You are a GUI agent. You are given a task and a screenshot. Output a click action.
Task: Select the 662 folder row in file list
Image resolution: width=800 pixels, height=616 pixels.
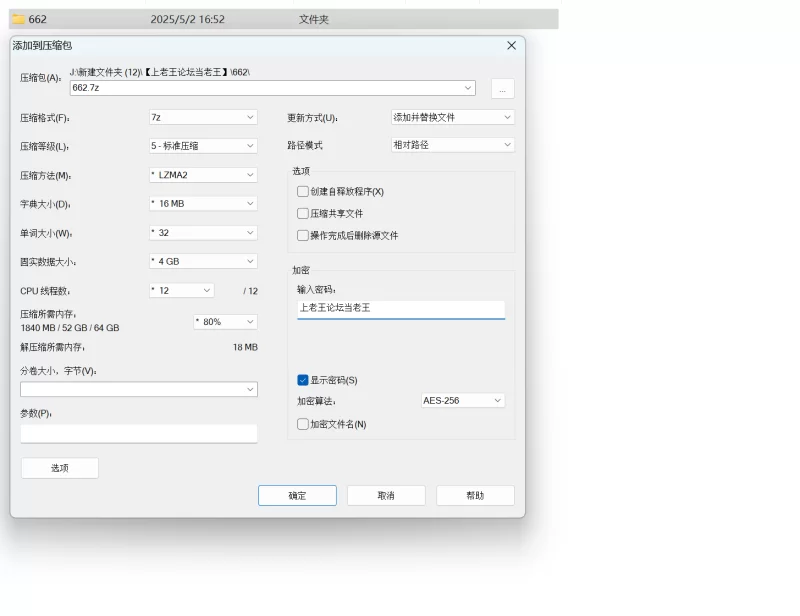pyautogui.click(x=284, y=19)
